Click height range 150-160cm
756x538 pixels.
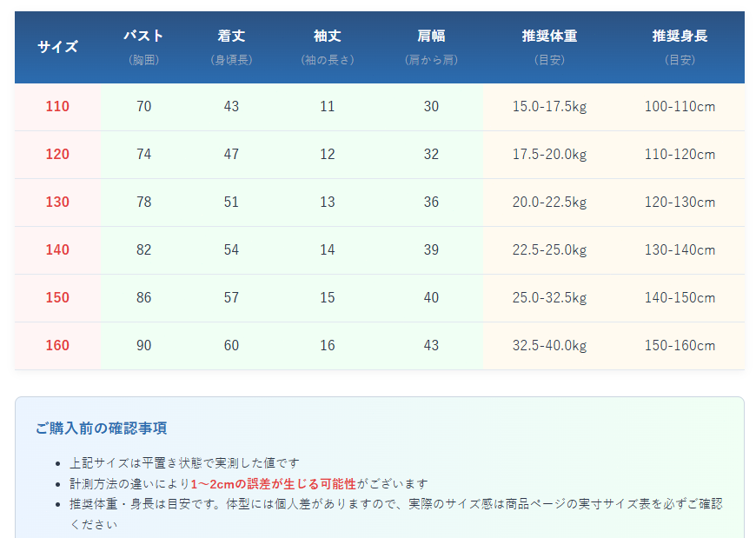680,345
